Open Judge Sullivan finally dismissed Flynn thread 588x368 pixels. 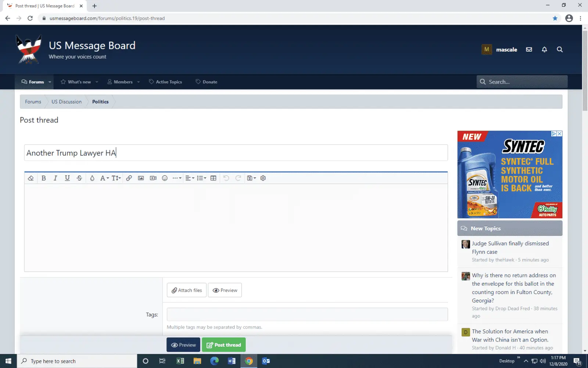pyautogui.click(x=510, y=248)
